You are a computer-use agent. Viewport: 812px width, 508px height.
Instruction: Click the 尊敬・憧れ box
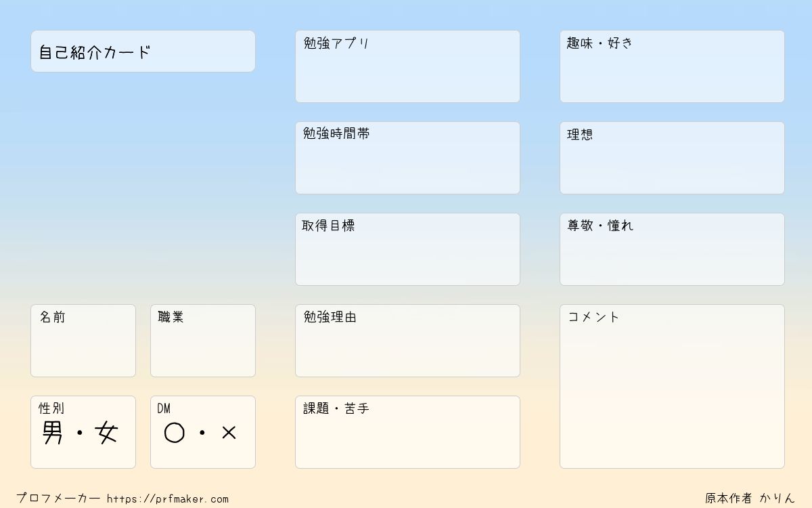[672, 249]
